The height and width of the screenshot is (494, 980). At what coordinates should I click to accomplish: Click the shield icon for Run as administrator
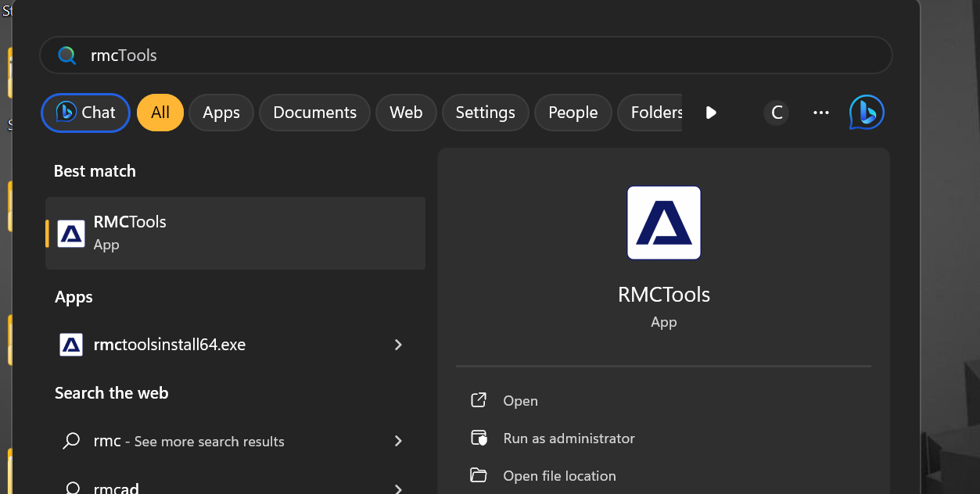pyautogui.click(x=479, y=439)
